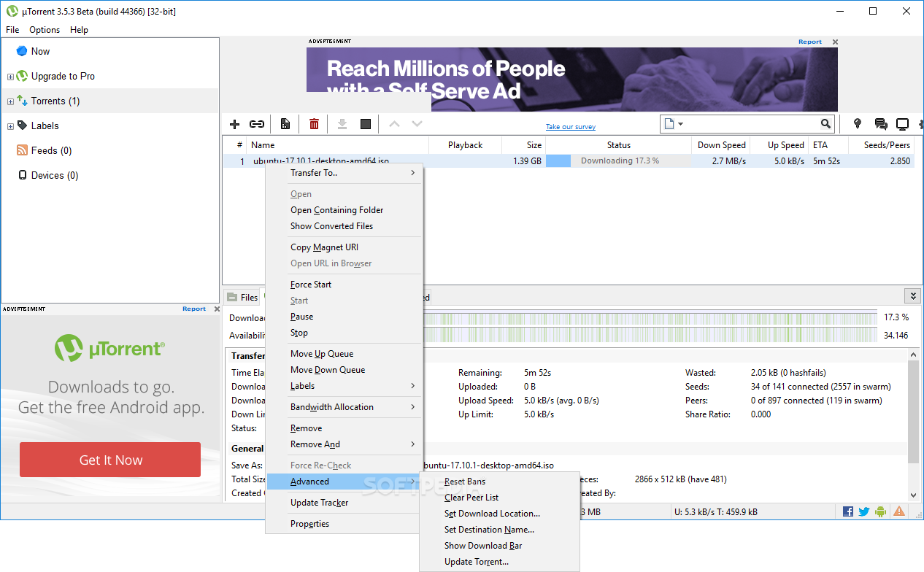Open the Advanced submenu entry
This screenshot has width=924, height=572.
click(344, 482)
